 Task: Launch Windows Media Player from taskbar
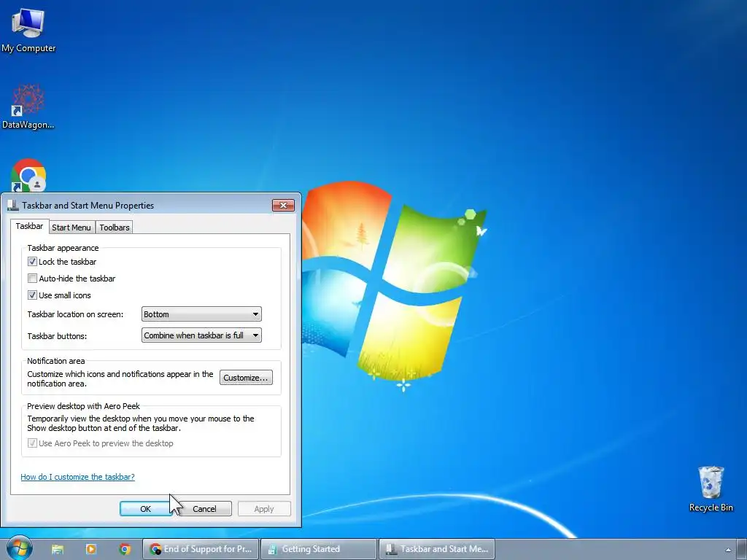(x=91, y=549)
